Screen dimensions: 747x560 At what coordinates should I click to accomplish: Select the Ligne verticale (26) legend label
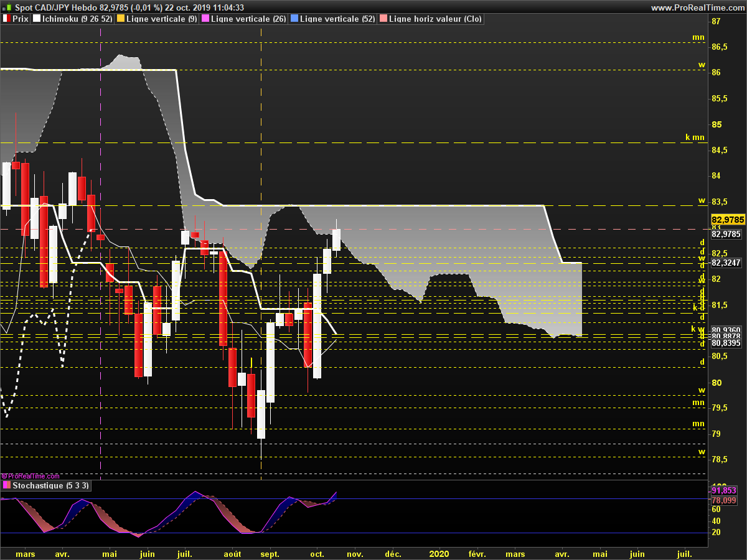pos(248,19)
